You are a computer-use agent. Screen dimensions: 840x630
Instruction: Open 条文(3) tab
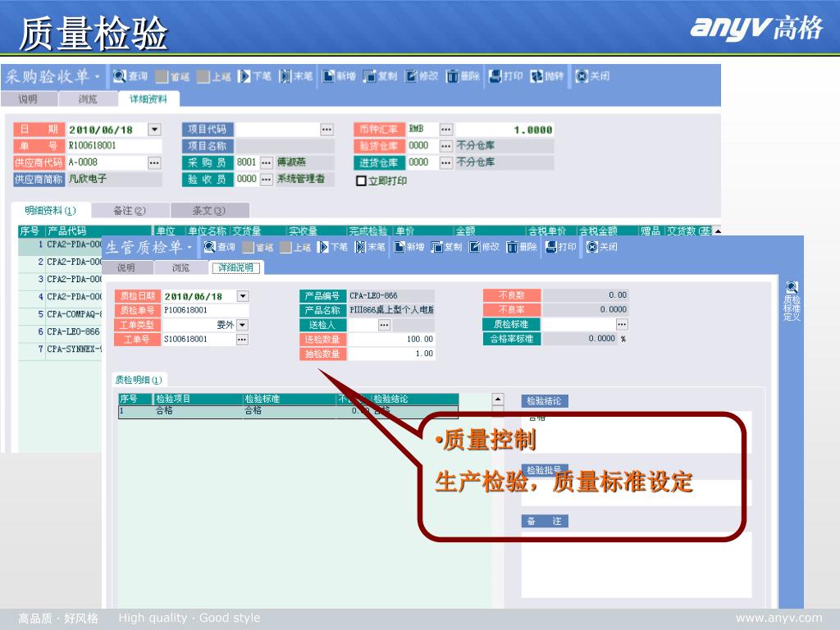[x=209, y=211]
